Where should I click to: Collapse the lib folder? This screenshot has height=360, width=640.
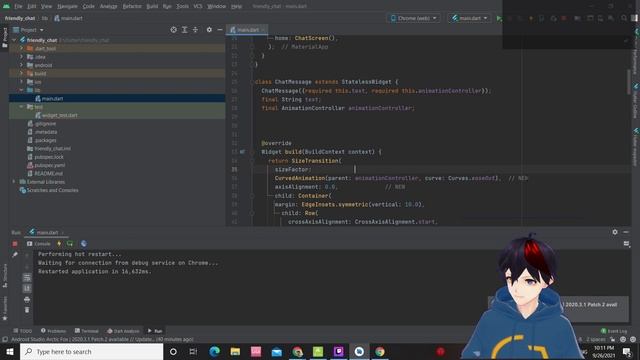[22, 90]
